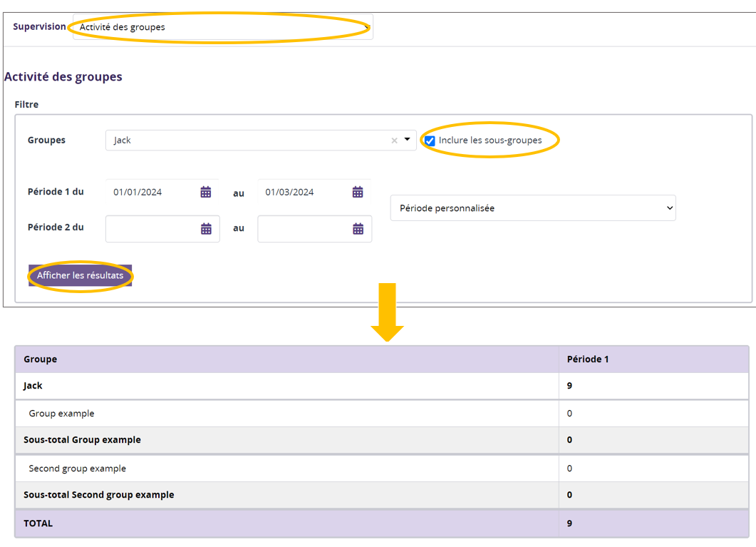This screenshot has width=756, height=547.
Task: Click the Groupe column header
Action: [x=41, y=359]
